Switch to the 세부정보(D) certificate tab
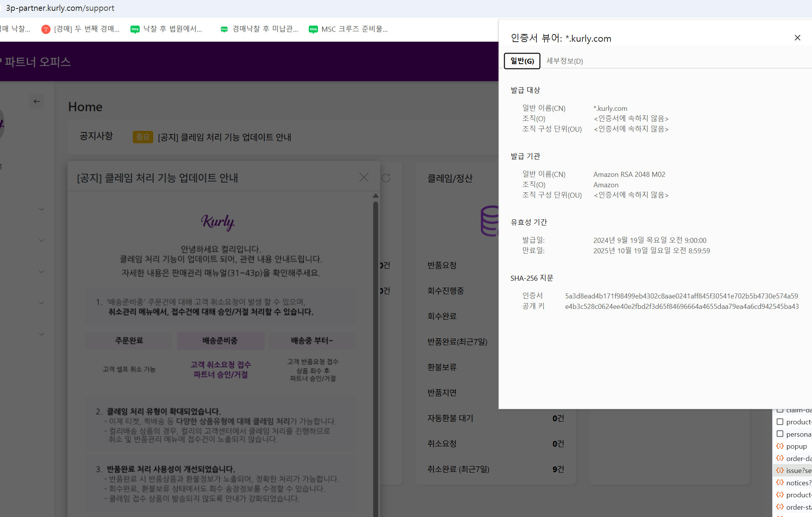Screen dimensions: 812x517 pyautogui.click(x=564, y=61)
